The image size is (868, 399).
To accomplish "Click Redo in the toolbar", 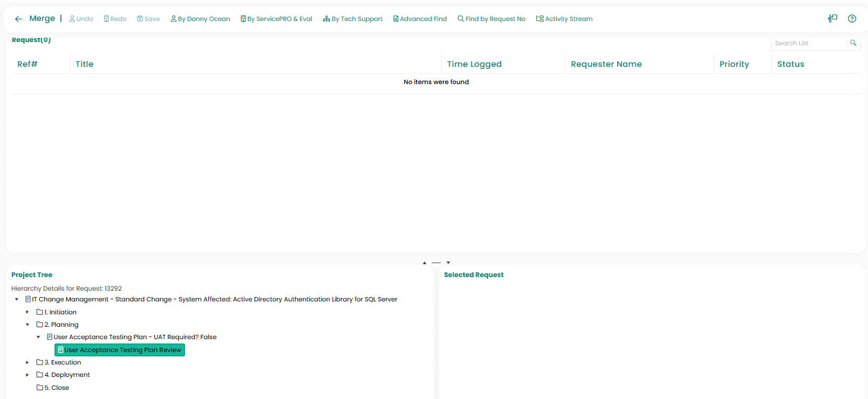I will pyautogui.click(x=115, y=19).
